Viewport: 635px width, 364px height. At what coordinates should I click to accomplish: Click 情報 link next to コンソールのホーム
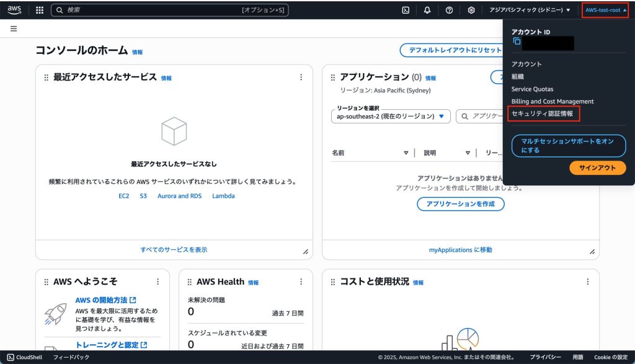(137, 52)
